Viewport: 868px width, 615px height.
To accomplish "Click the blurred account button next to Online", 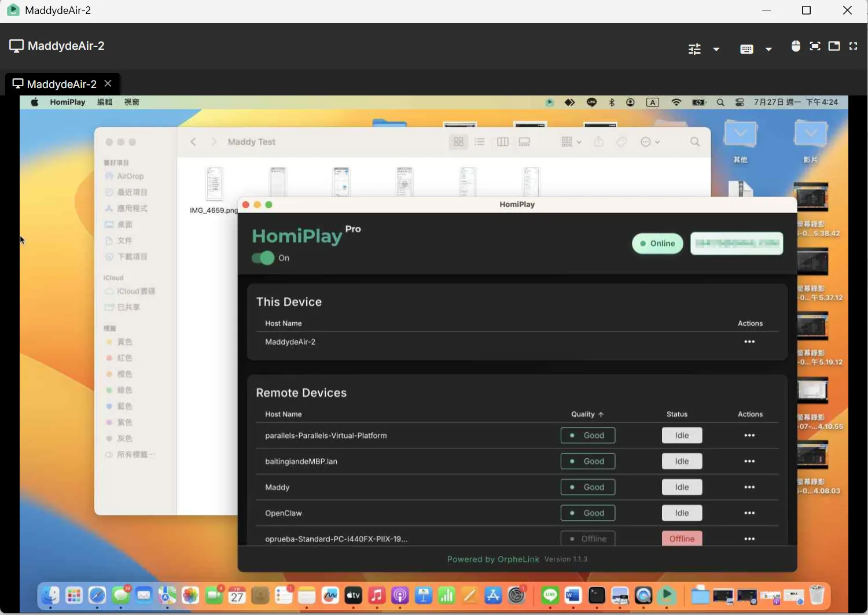I will pyautogui.click(x=737, y=244).
